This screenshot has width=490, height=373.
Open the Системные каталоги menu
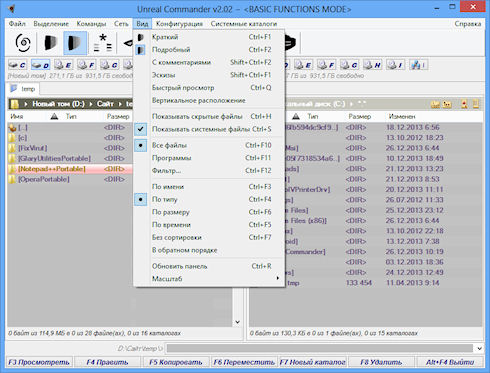(244, 24)
